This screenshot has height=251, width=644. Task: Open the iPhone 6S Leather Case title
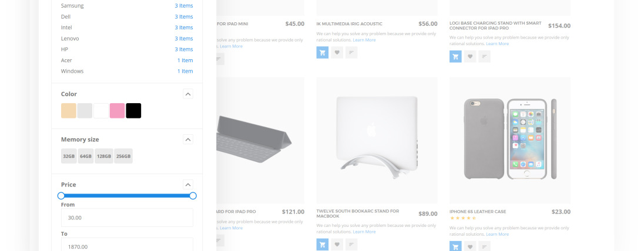[x=478, y=212]
